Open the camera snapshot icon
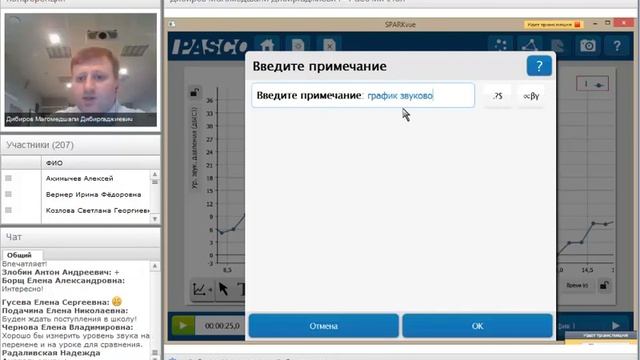This screenshot has height=360, width=640. tap(587, 45)
